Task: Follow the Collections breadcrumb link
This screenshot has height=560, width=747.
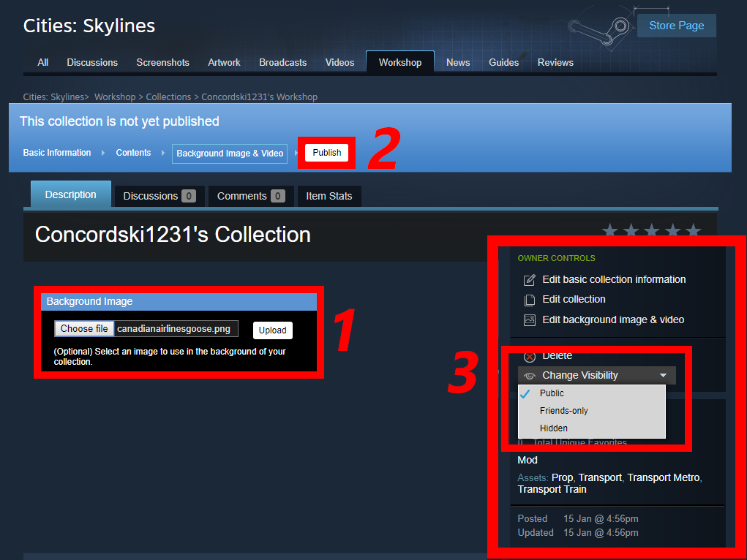Action: 168,97
